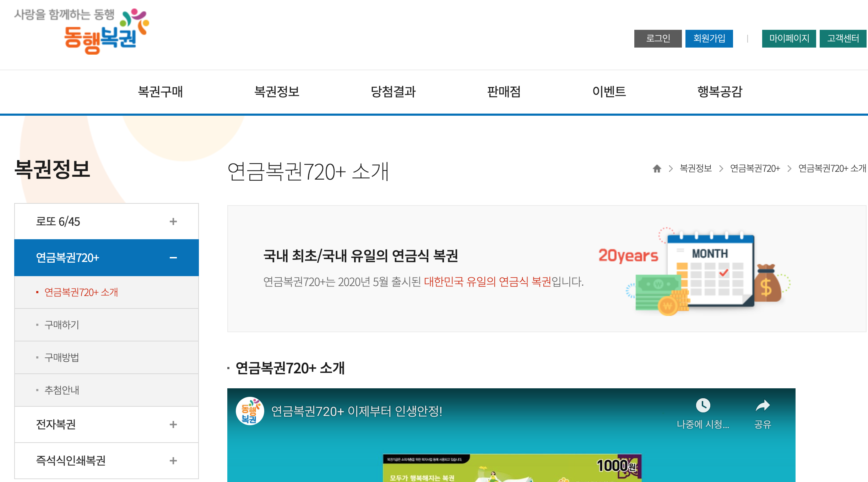The image size is (868, 482).
Task: Click the home icon in the breadcrumb
Action: (657, 169)
